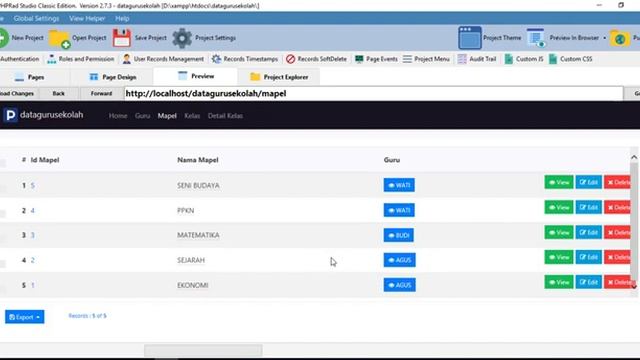The image size is (640, 360).
Task: Open Custom CSS editor
Action: [x=571, y=59]
